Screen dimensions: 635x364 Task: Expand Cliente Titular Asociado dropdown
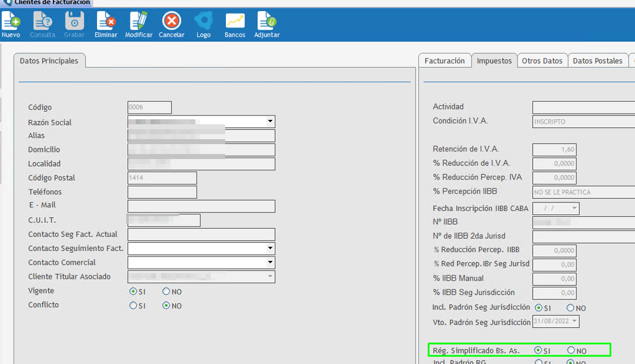[270, 276]
